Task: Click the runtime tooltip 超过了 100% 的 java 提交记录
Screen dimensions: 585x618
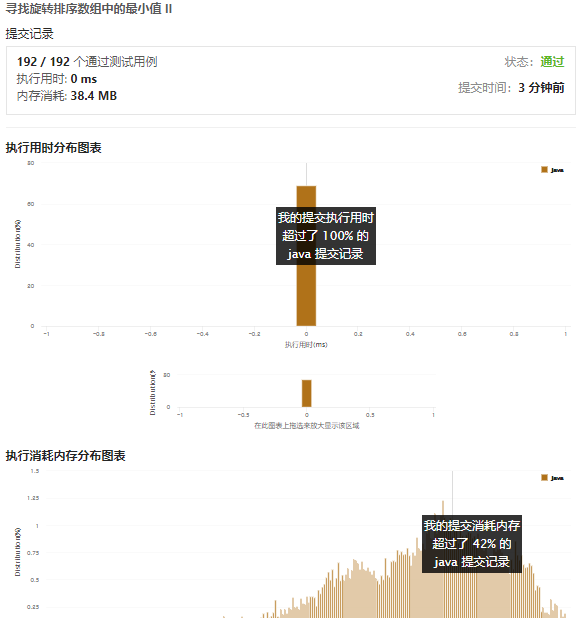Action: pos(326,236)
